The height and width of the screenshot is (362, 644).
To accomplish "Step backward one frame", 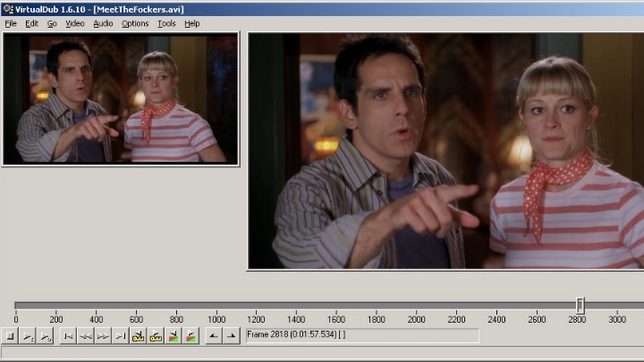I will pos(86,336).
